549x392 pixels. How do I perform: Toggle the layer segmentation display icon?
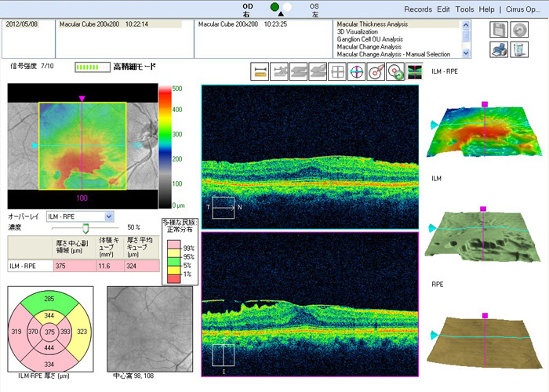(415, 71)
